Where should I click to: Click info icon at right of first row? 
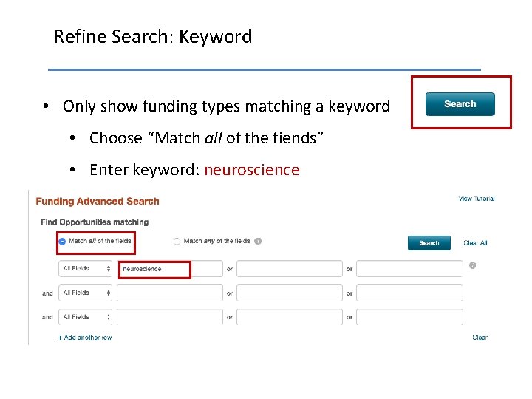[x=472, y=265]
